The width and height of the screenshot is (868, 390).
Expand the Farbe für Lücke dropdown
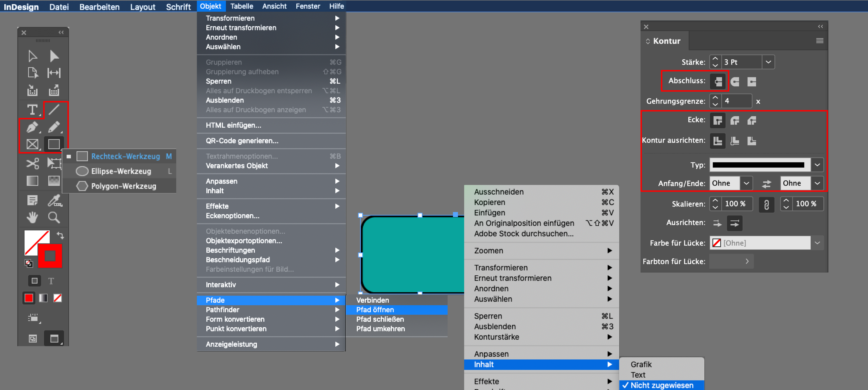click(x=817, y=243)
